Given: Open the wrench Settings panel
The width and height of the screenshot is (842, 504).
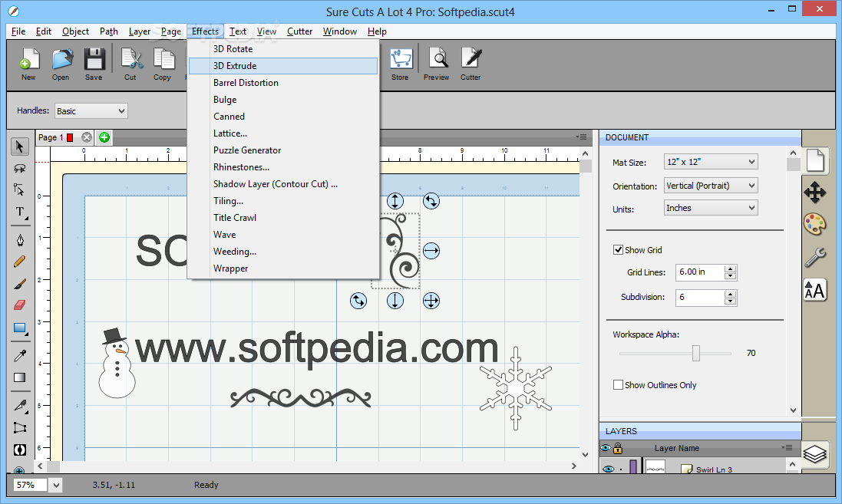Looking at the screenshot, I should tap(815, 258).
